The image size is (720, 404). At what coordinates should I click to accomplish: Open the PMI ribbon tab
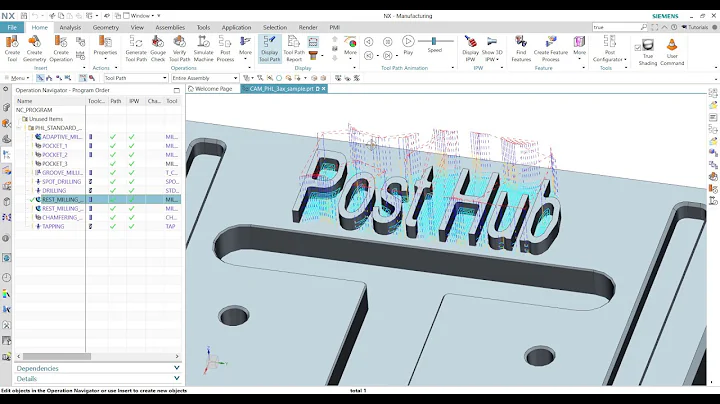[x=334, y=28]
